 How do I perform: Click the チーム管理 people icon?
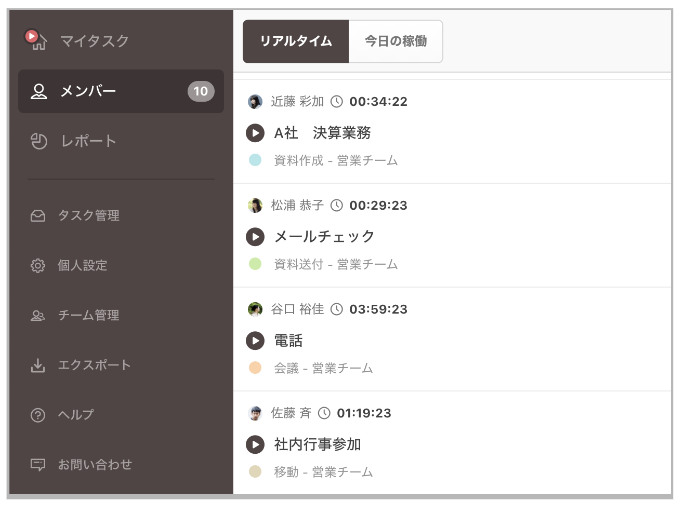click(x=38, y=315)
